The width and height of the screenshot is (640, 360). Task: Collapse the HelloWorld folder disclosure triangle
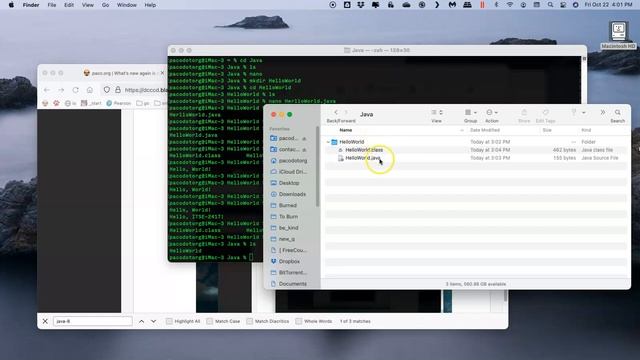(x=328, y=142)
